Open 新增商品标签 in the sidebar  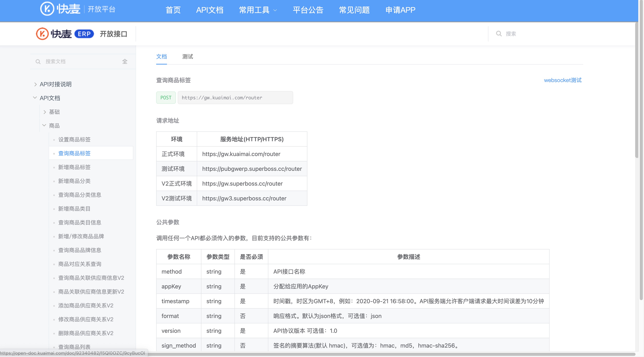(x=74, y=167)
